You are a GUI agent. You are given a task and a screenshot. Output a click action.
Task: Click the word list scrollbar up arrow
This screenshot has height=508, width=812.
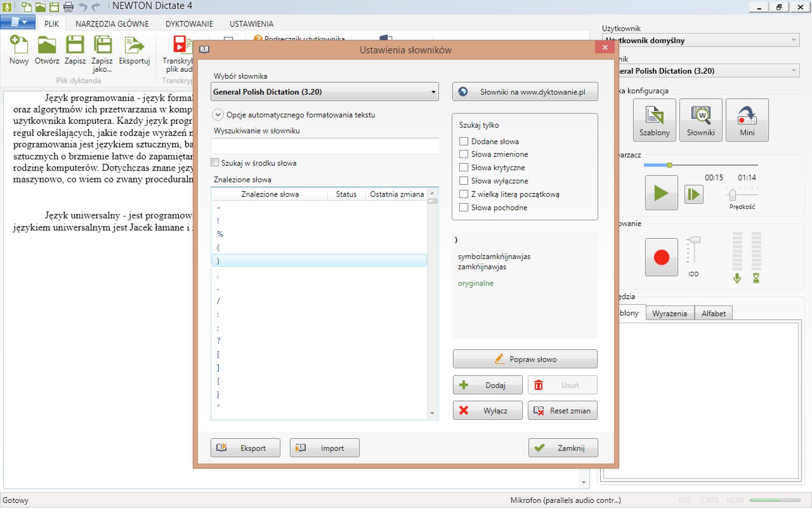432,193
